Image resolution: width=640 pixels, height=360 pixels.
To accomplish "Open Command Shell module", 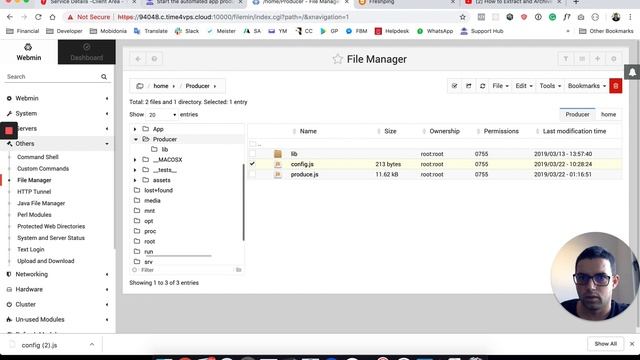I will (x=38, y=157).
